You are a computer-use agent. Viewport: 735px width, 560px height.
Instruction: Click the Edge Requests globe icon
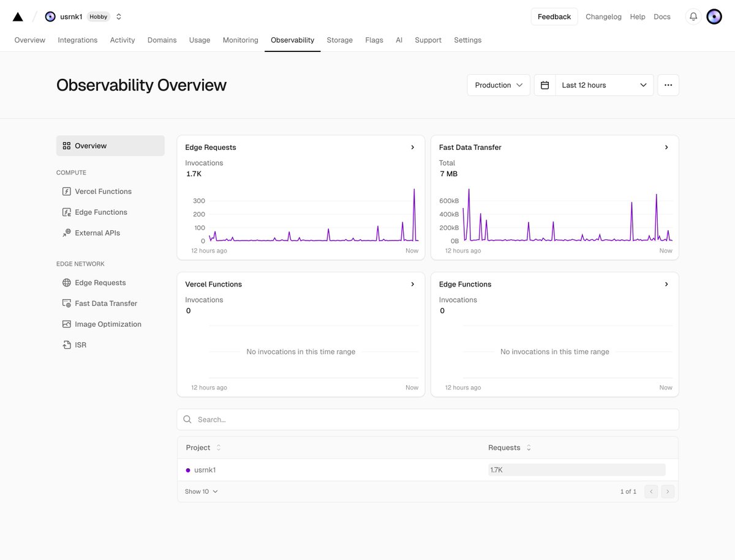tap(67, 283)
